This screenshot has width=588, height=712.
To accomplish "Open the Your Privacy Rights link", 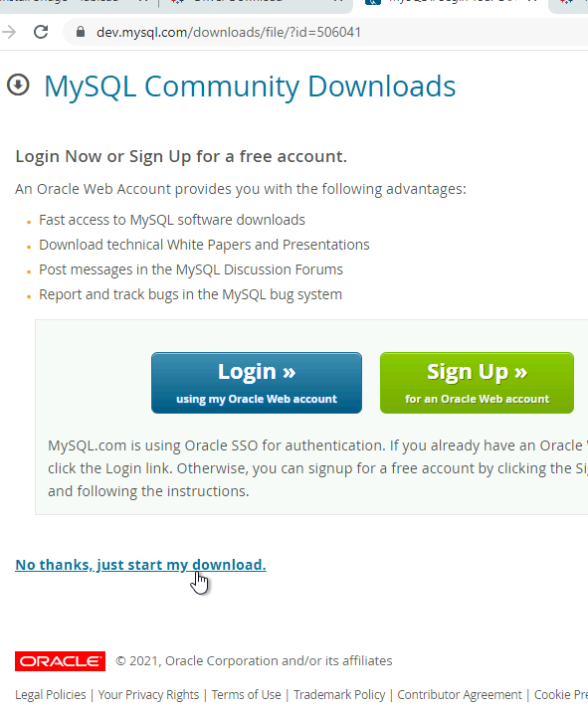I will (148, 695).
